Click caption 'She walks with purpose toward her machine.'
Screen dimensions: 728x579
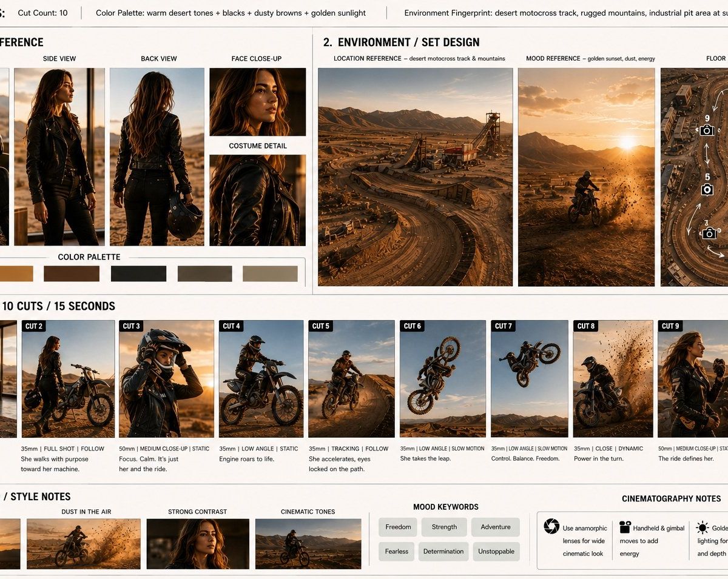pos(55,464)
